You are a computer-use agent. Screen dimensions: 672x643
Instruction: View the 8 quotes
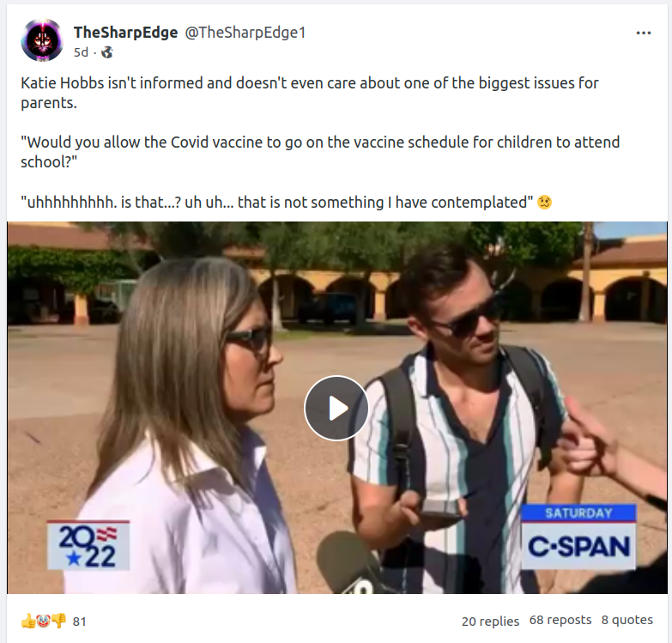click(627, 620)
